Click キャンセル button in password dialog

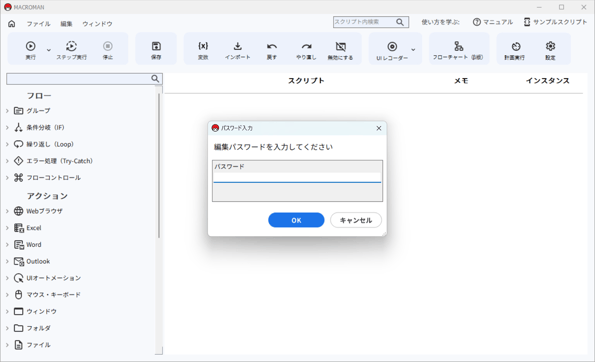tap(356, 220)
